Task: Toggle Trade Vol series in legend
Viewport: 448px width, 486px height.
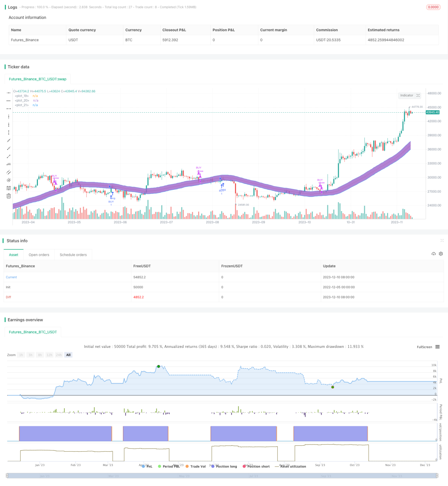Action: 195,466
